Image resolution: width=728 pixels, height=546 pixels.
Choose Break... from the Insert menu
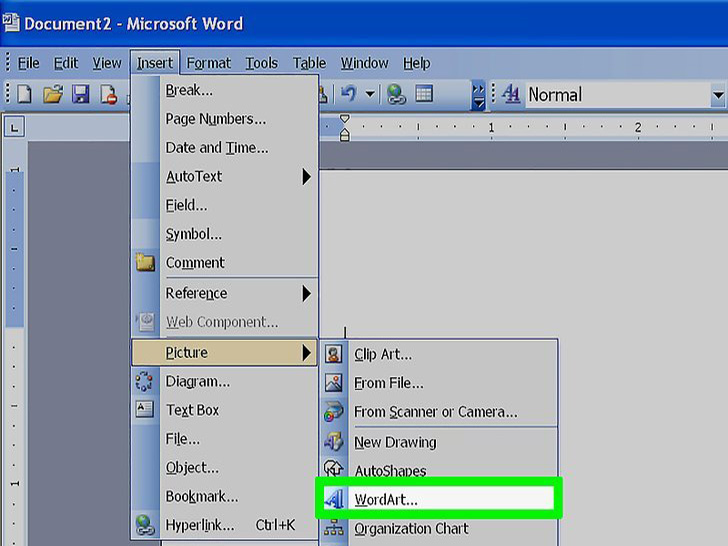click(225, 90)
